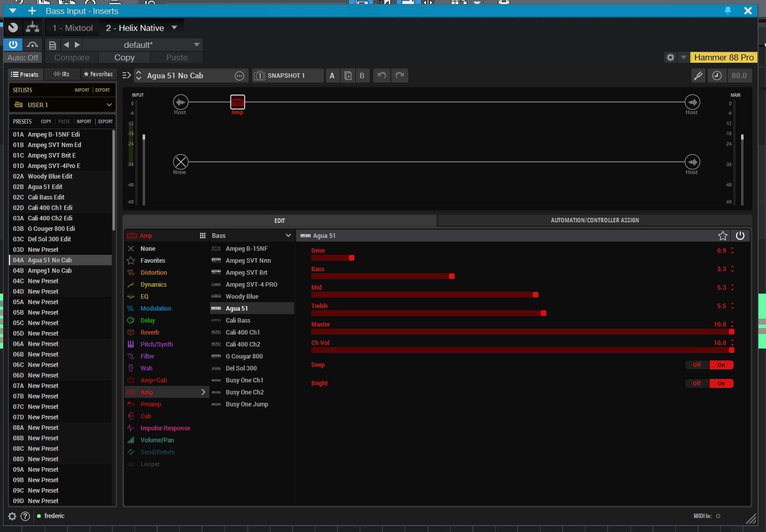The image size is (766, 532).
Task: Switch to Automation/Controller Assign tab
Action: click(x=594, y=220)
